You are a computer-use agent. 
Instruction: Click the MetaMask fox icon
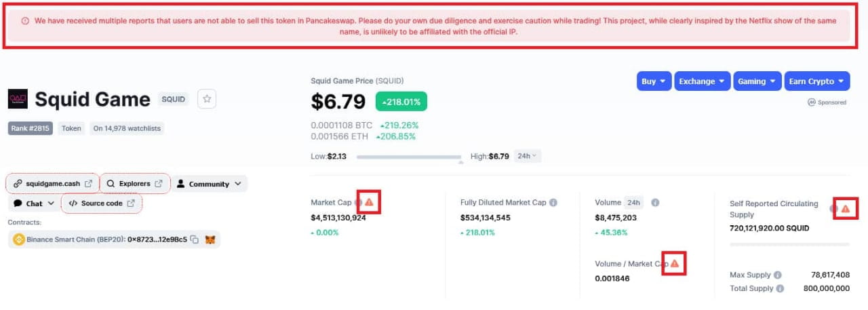click(x=210, y=239)
